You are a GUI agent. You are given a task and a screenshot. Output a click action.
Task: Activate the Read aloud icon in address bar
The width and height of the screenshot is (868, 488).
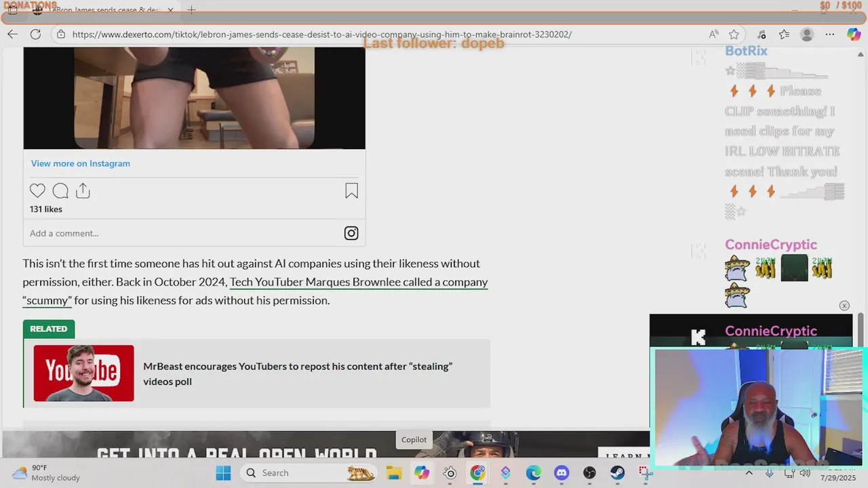(713, 34)
